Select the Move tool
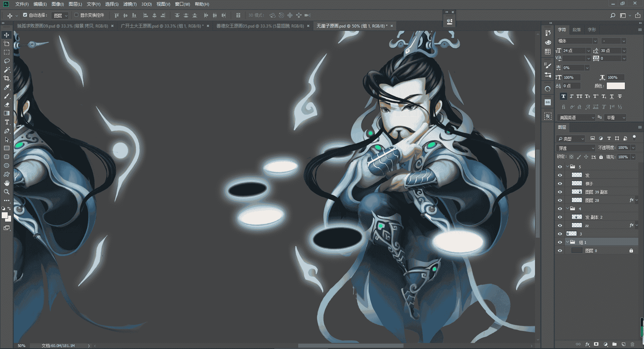 click(6, 35)
